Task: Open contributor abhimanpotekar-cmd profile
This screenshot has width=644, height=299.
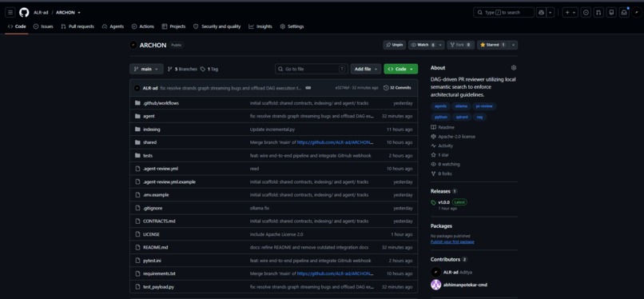Action: pyautogui.click(x=465, y=285)
